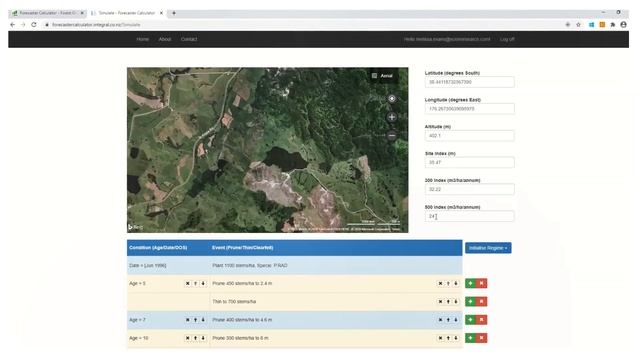
Task: Move Prune 400 stems/ha event down
Action: click(456, 320)
